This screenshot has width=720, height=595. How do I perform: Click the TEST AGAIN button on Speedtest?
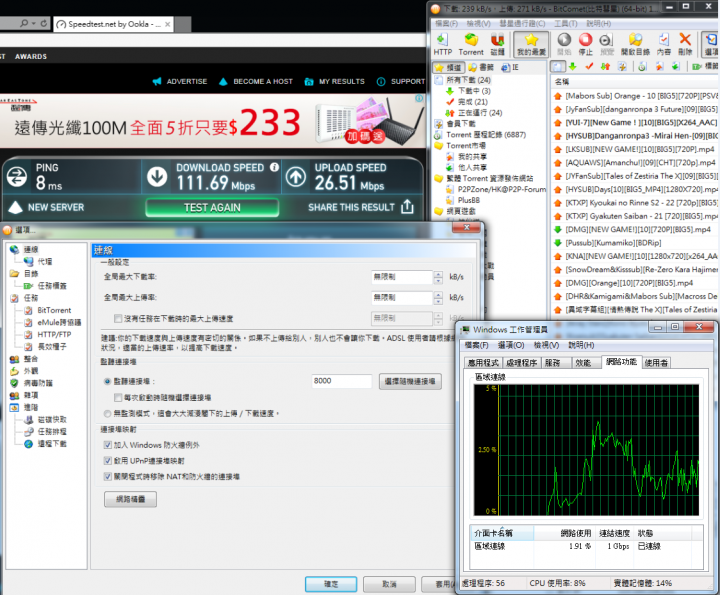212,208
